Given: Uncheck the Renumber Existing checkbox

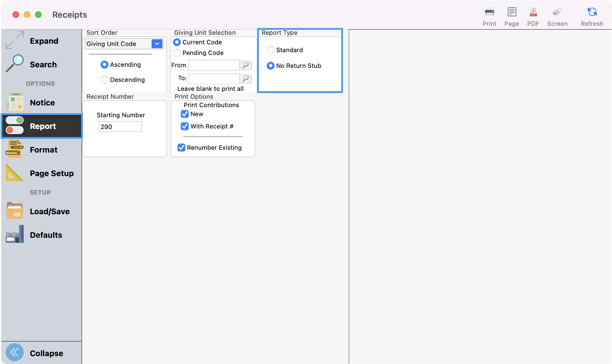Looking at the screenshot, I should click(x=181, y=148).
